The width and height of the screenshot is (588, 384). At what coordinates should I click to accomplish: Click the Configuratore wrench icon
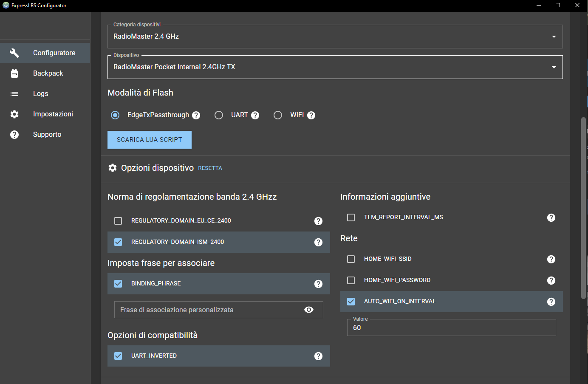14,53
